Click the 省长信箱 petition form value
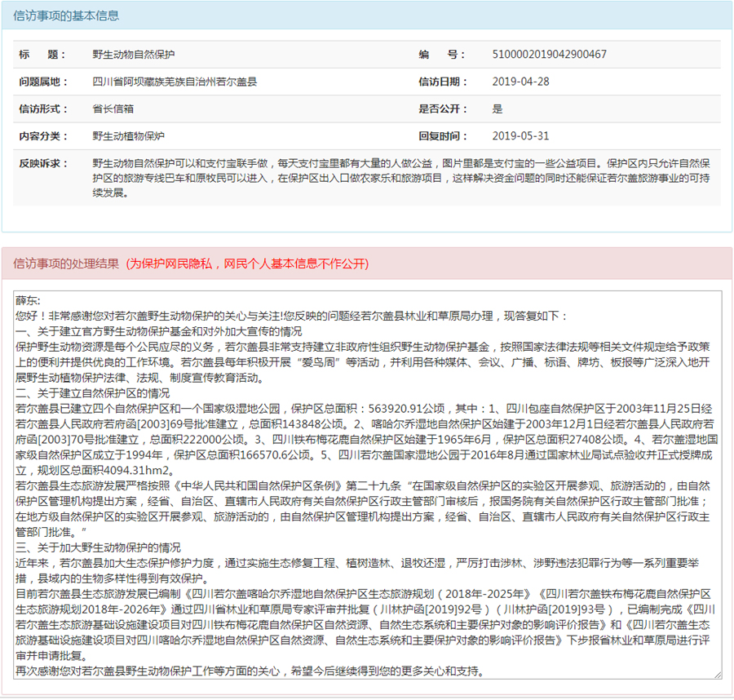 113,109
